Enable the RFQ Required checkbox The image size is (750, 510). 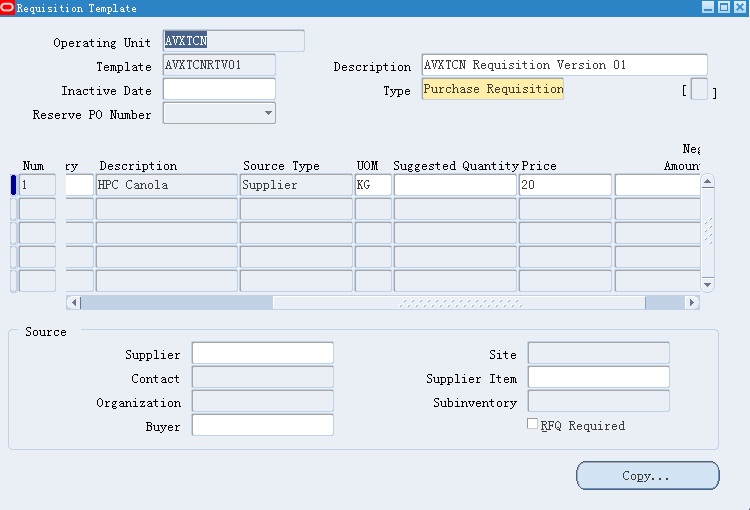[533, 424]
